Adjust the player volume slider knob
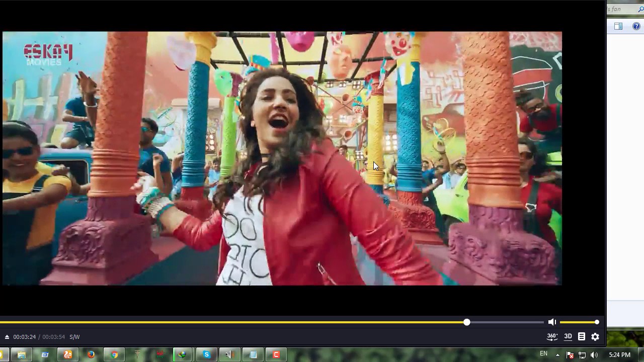 click(x=597, y=322)
